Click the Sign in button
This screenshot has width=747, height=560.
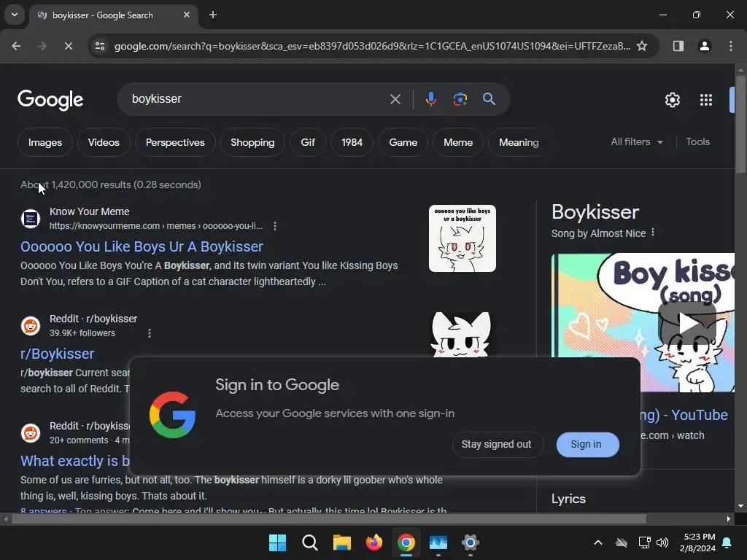coord(587,444)
